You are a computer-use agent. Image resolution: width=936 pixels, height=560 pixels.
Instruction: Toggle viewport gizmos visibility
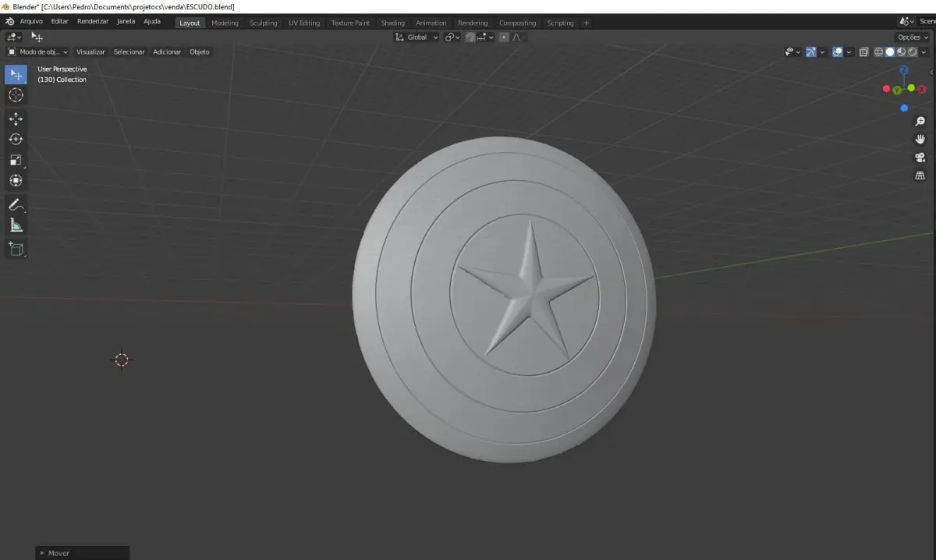pos(811,51)
